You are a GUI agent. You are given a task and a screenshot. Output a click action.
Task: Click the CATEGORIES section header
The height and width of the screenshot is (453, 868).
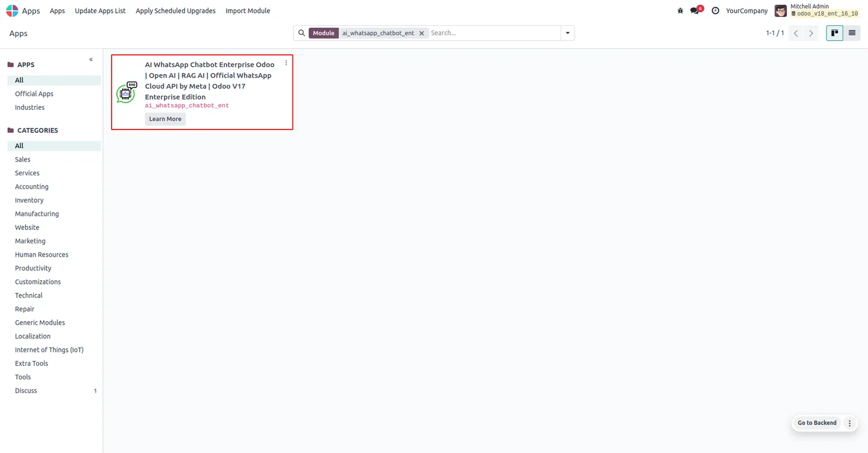coord(33,130)
